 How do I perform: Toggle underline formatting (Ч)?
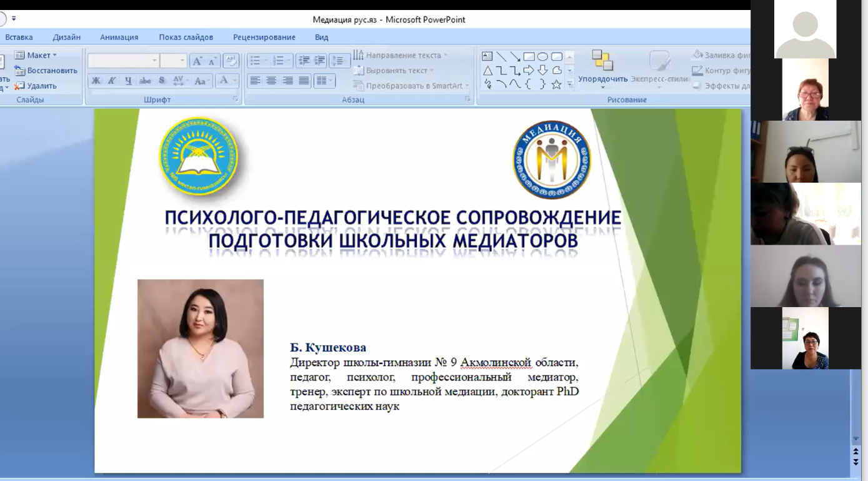click(x=128, y=81)
